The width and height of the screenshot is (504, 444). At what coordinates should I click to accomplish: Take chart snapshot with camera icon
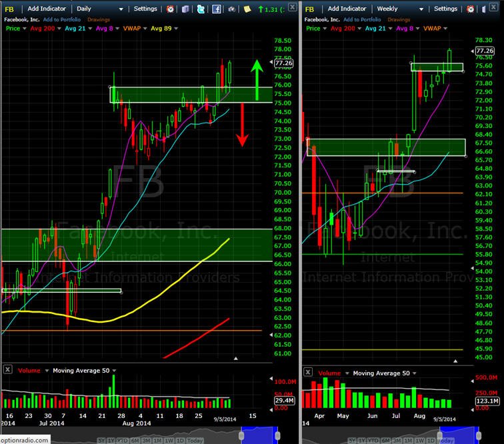click(x=231, y=9)
